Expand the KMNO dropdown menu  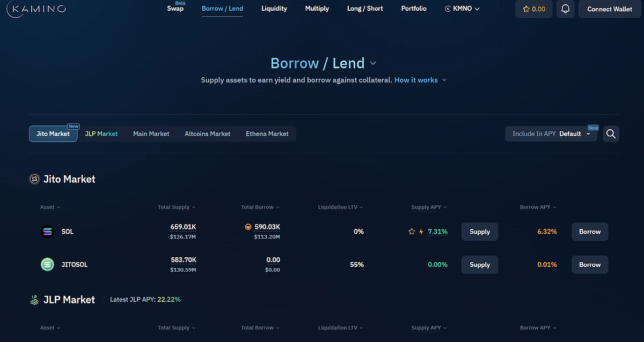pyautogui.click(x=462, y=9)
